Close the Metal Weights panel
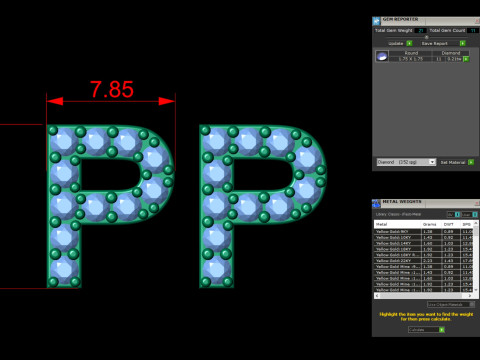 (477, 203)
